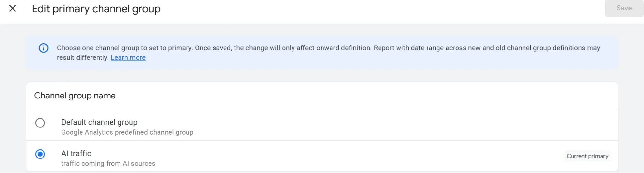The height and width of the screenshot is (173, 644).
Task: Click the Current primary badge
Action: tap(587, 156)
